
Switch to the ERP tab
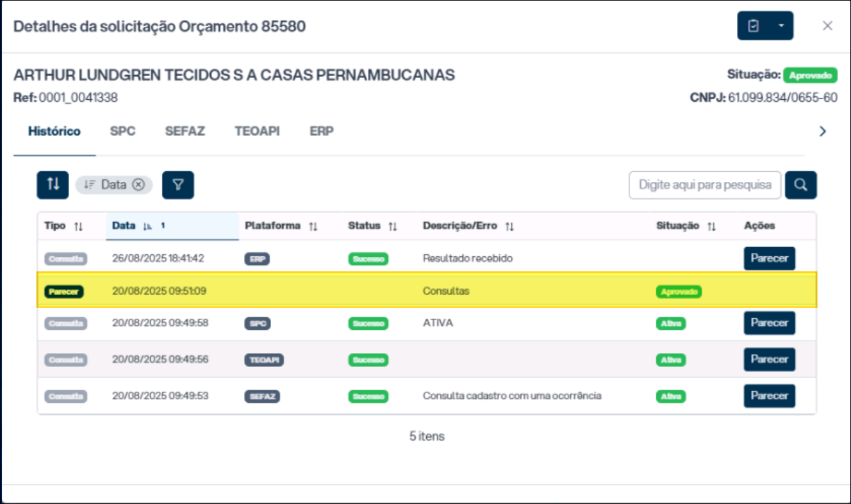pyautogui.click(x=322, y=131)
